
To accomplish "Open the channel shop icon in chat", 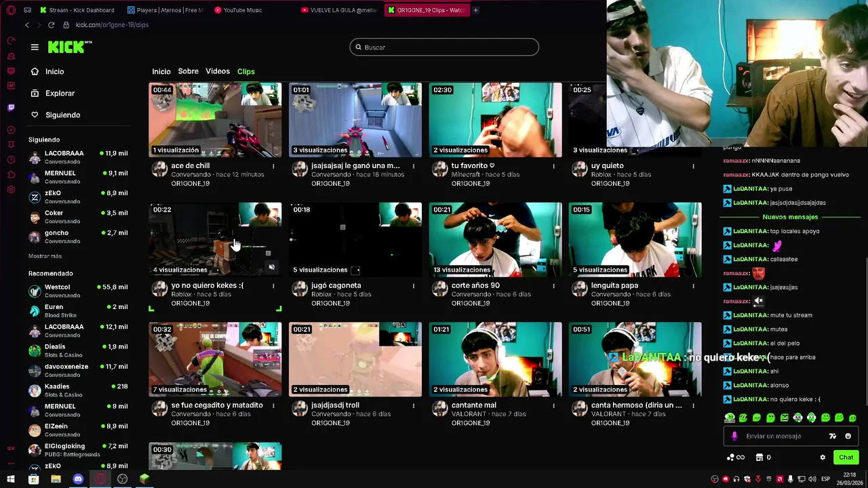I will pyautogui.click(x=759, y=457).
